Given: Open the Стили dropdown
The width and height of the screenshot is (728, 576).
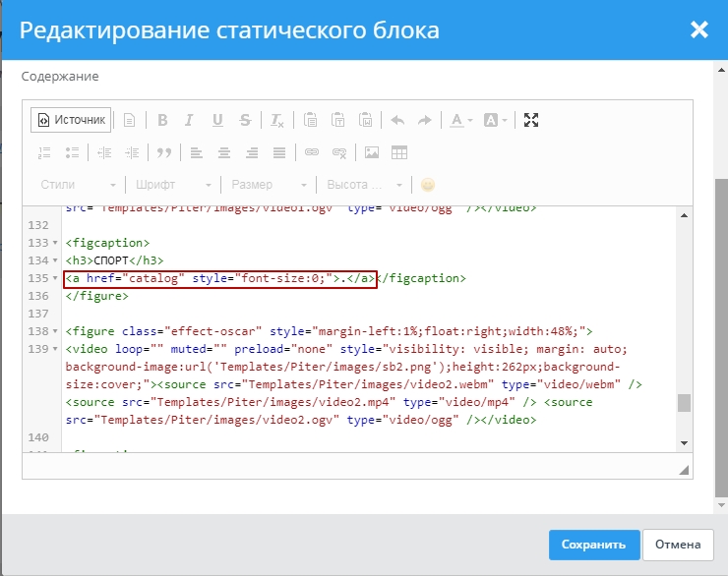Looking at the screenshot, I should (x=78, y=185).
